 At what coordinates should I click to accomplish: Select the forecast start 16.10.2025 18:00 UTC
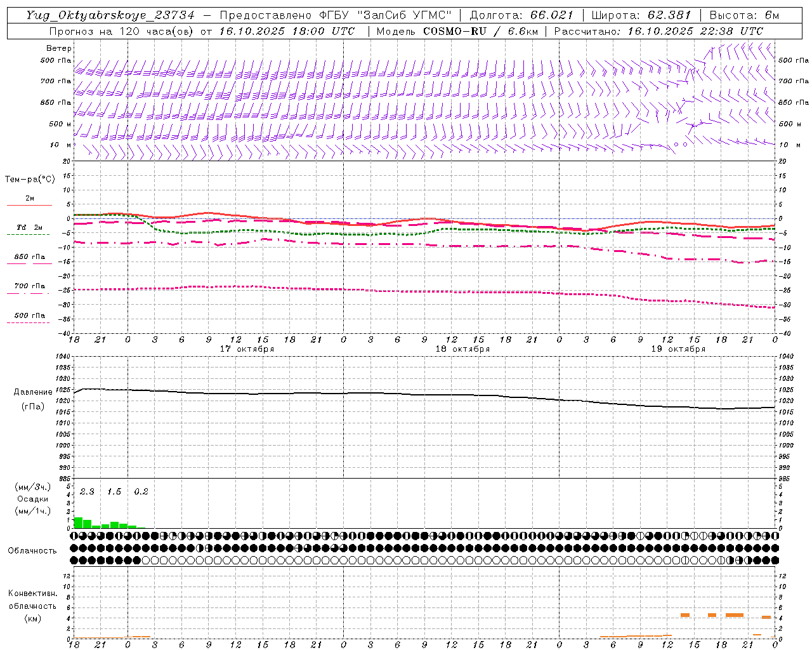287,31
